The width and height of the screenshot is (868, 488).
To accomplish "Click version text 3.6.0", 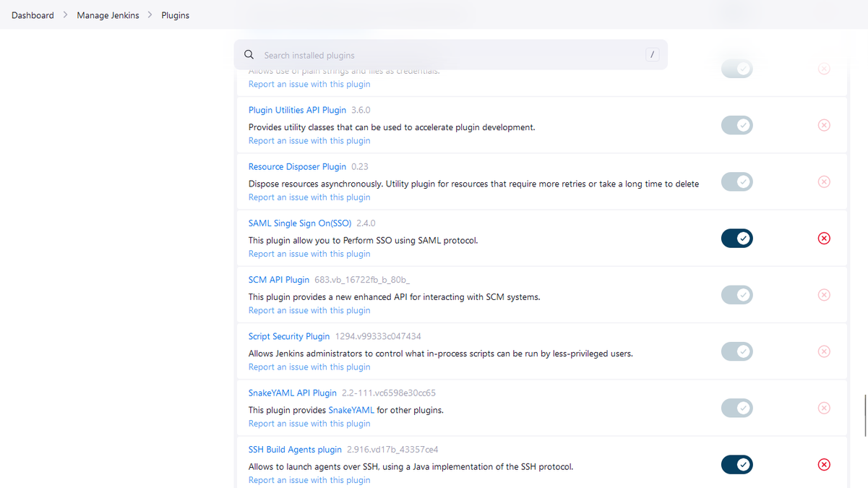I will (361, 110).
